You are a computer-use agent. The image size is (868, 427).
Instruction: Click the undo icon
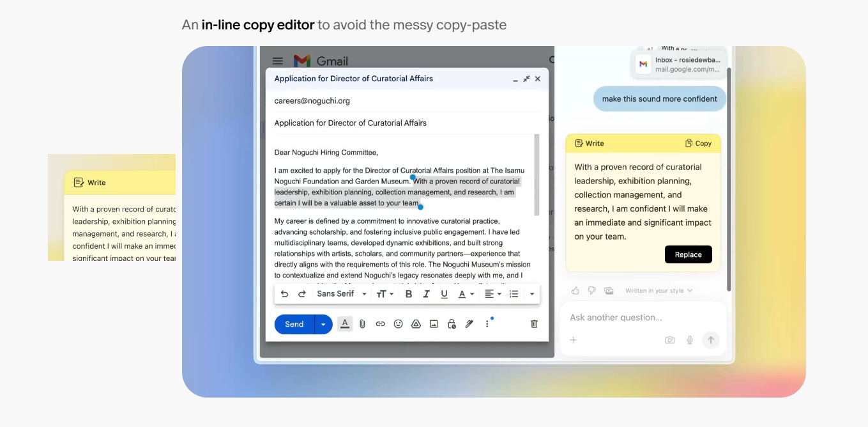(x=284, y=294)
